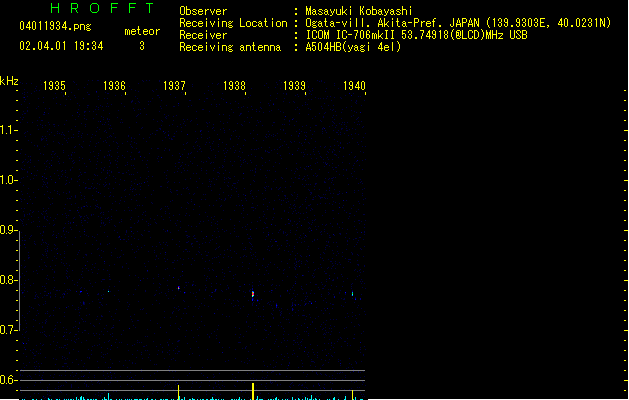Click the Receiving Location label
The width and height of the screenshot is (629, 400).
tap(233, 23)
